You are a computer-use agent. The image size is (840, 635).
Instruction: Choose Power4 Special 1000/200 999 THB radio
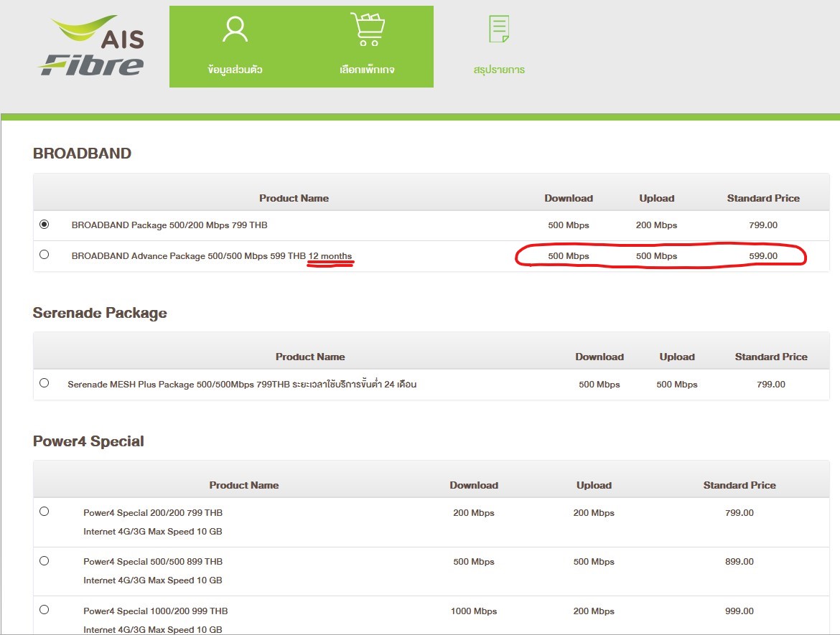point(45,610)
